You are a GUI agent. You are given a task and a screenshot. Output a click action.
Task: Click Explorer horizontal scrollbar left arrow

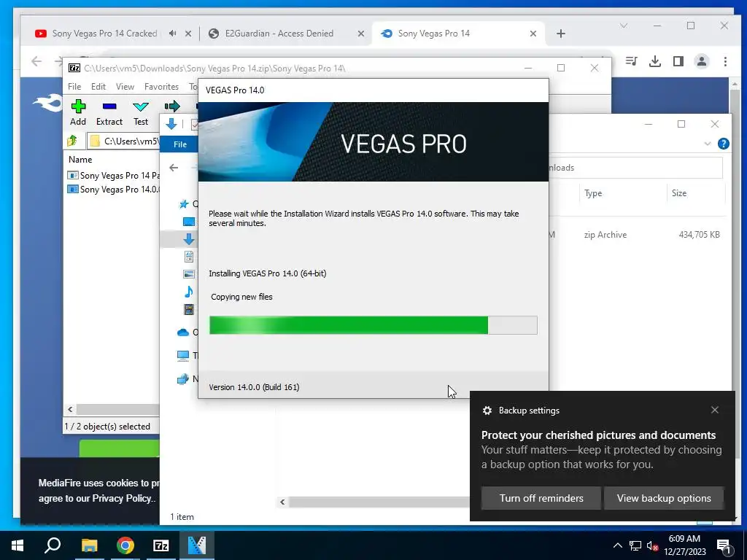coord(282,502)
